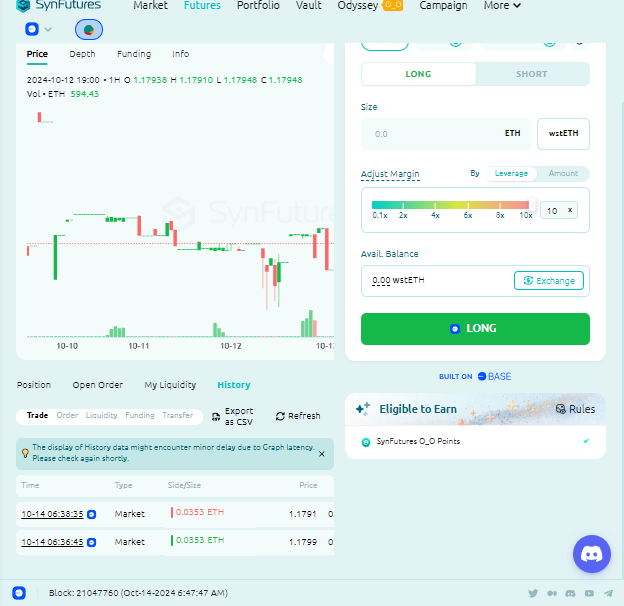The height and width of the screenshot is (606, 624).
Task: Open the Base network selector icon
Action: click(32, 29)
